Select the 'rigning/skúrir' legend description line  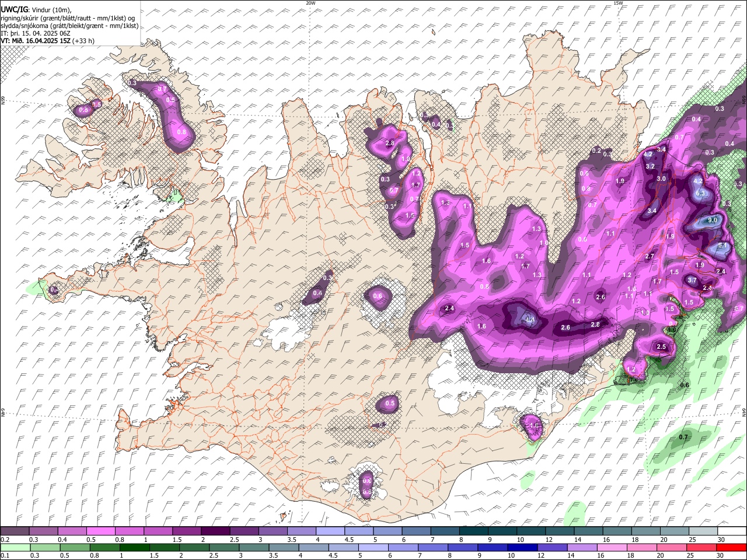click(x=68, y=17)
